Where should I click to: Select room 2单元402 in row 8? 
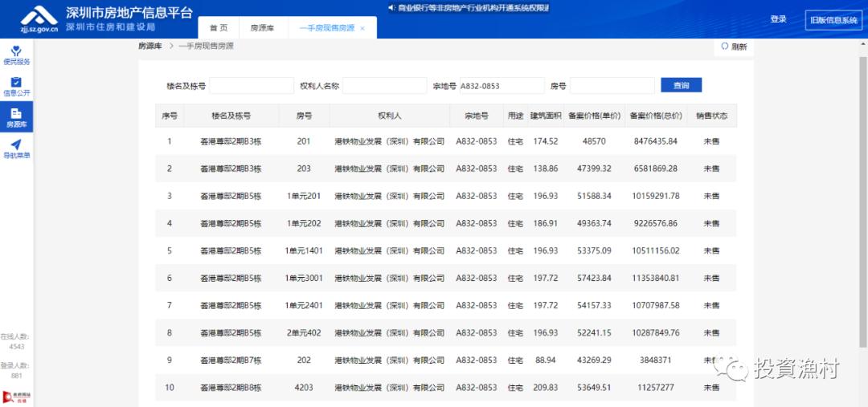click(303, 333)
